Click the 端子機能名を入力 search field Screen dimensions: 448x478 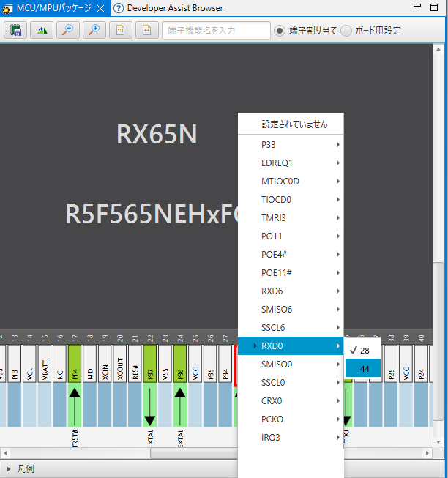click(216, 31)
